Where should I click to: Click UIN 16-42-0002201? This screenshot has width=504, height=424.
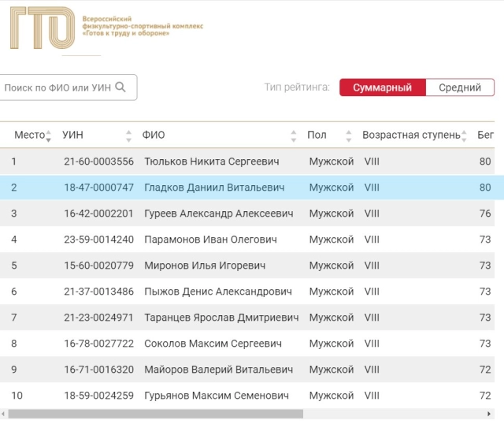[98, 214]
